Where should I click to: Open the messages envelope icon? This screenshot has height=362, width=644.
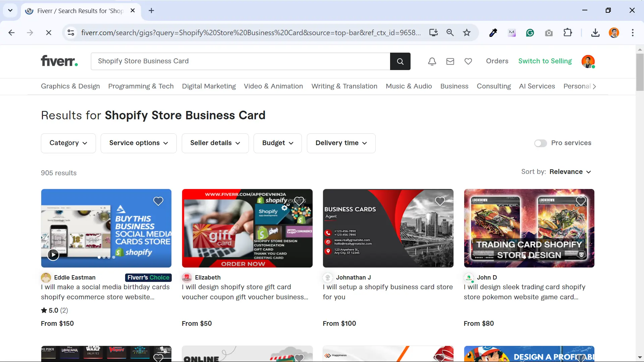[450, 61]
